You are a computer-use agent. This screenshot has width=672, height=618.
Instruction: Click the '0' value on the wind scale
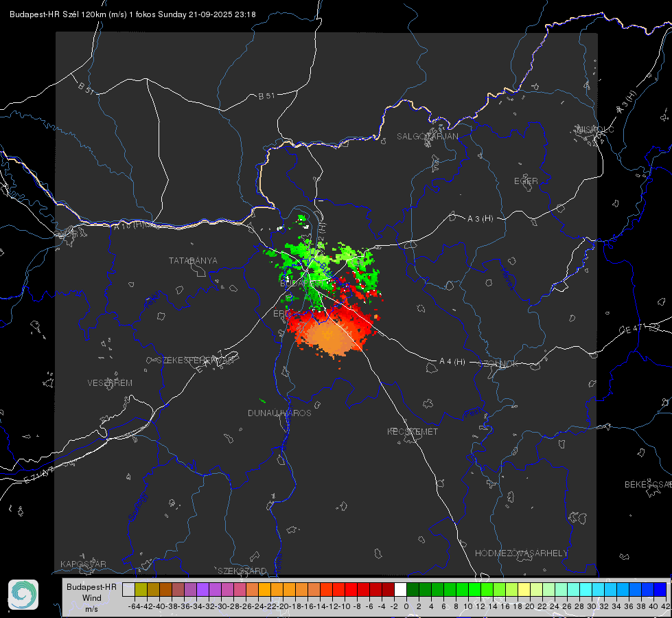coord(406,606)
